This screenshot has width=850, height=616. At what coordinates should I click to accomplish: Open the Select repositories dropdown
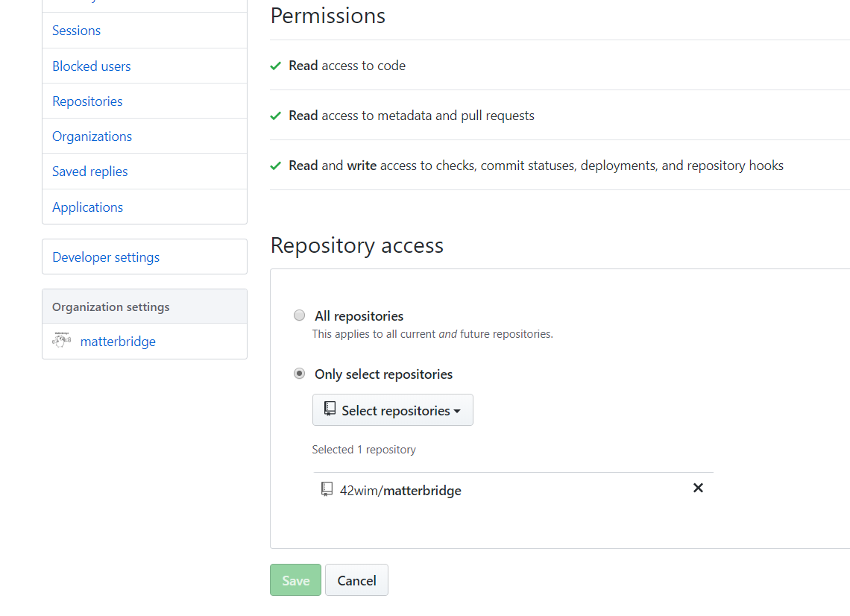tap(392, 410)
